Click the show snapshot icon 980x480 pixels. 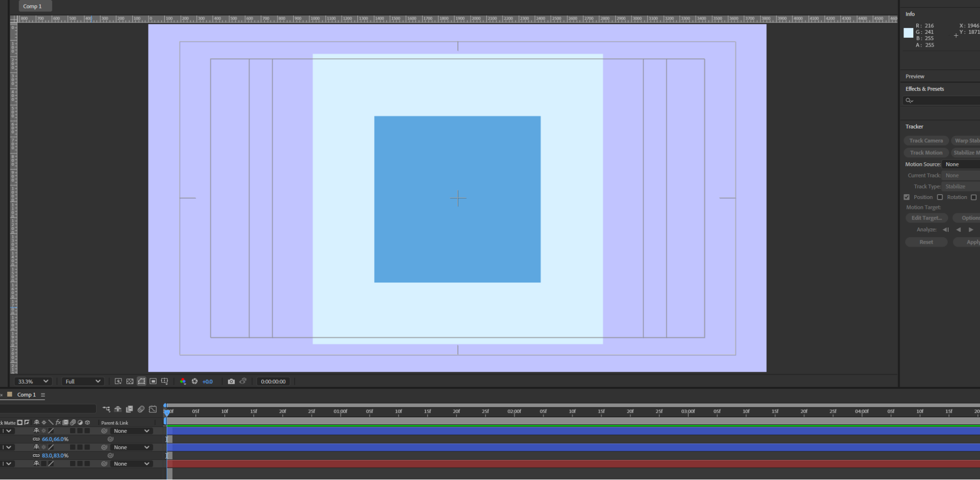click(x=243, y=381)
